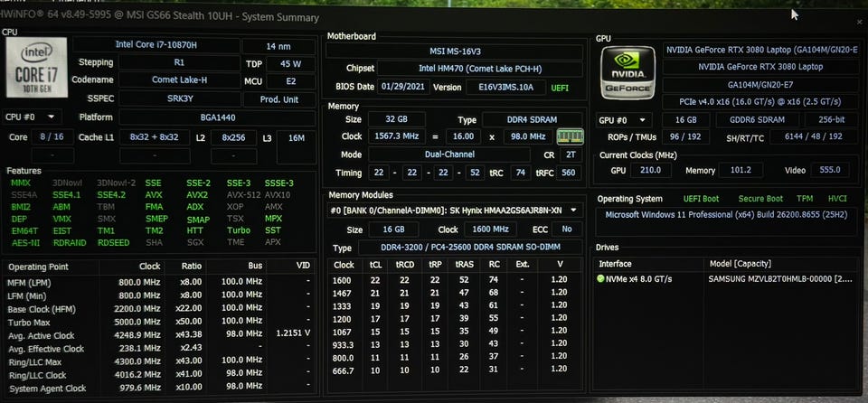Click the BGA1440 platform value
Screen dimensions: 868x403
pos(218,117)
